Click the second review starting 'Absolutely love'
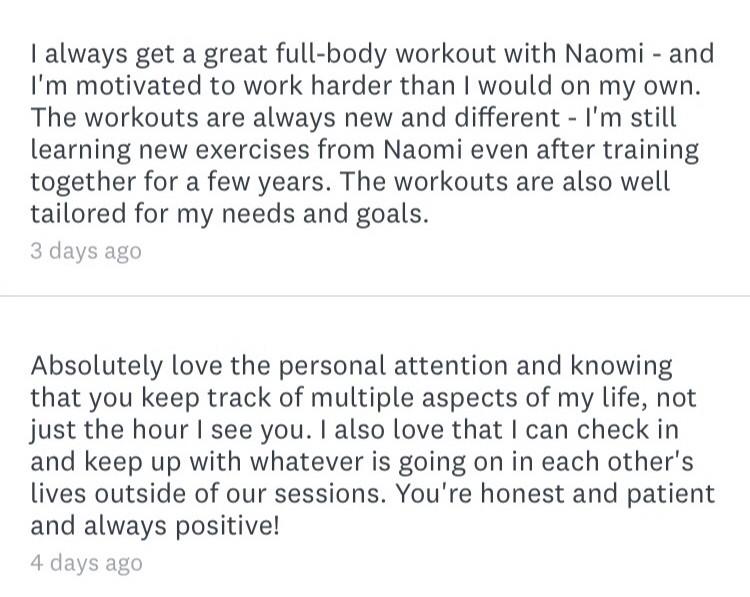The image size is (750, 597). pyautogui.click(x=372, y=445)
